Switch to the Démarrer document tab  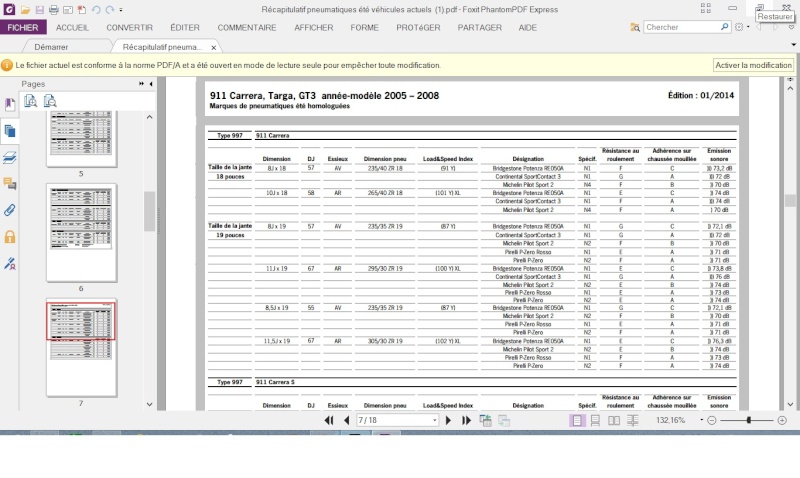tap(51, 47)
